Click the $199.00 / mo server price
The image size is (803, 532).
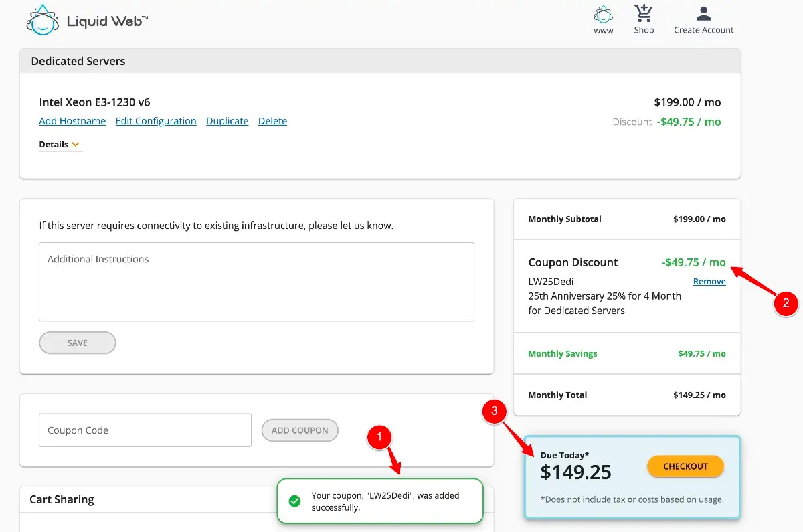[x=687, y=102]
